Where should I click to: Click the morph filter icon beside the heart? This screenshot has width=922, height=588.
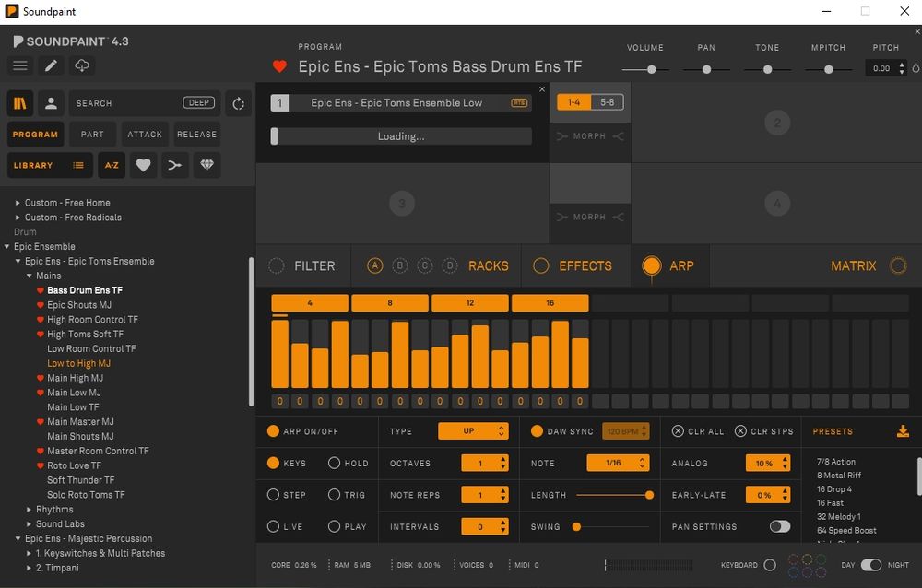click(174, 165)
